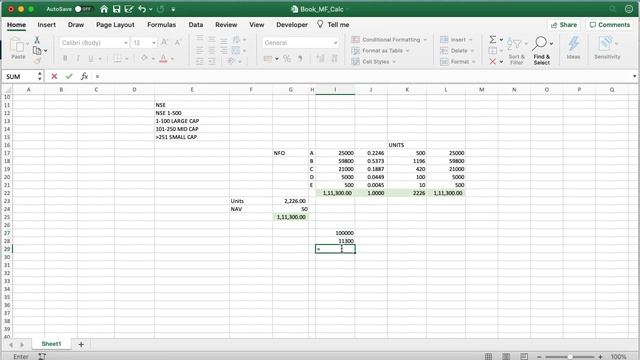Open the Data tab
The width and height of the screenshot is (640, 360).
[x=196, y=24]
